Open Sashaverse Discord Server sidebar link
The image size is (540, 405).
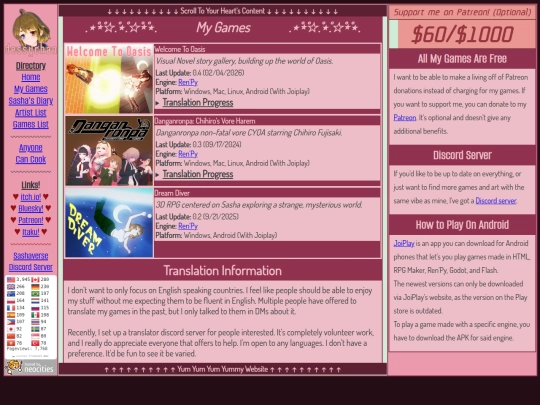pyautogui.click(x=31, y=261)
